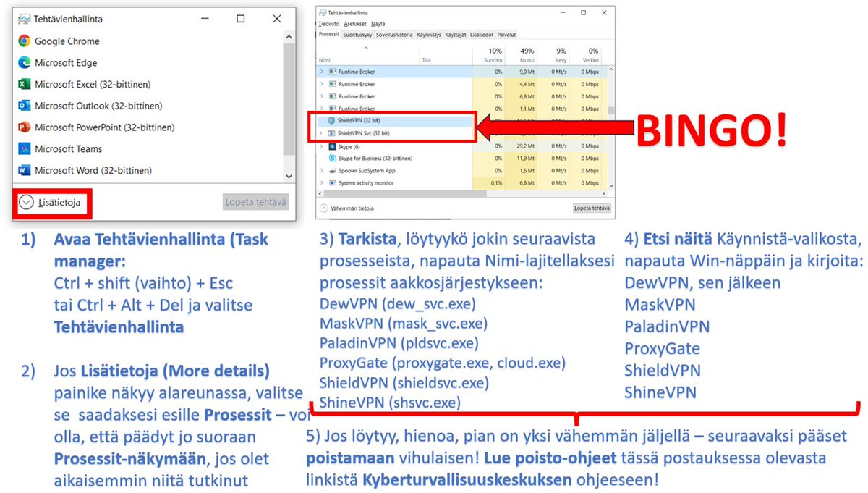Expand the Runtime Broker using 1,1 Mt
The image size is (868, 493).
(322, 109)
